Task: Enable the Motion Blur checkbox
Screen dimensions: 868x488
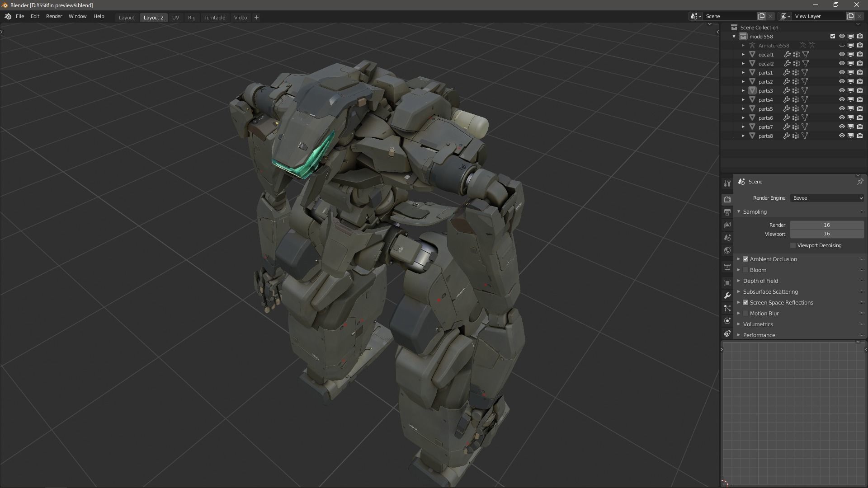Action: (745, 313)
